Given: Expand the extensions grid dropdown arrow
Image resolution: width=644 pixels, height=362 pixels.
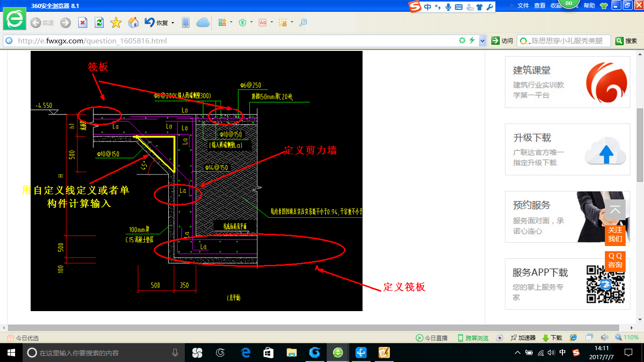Looking at the screenshot, I should (231, 22).
